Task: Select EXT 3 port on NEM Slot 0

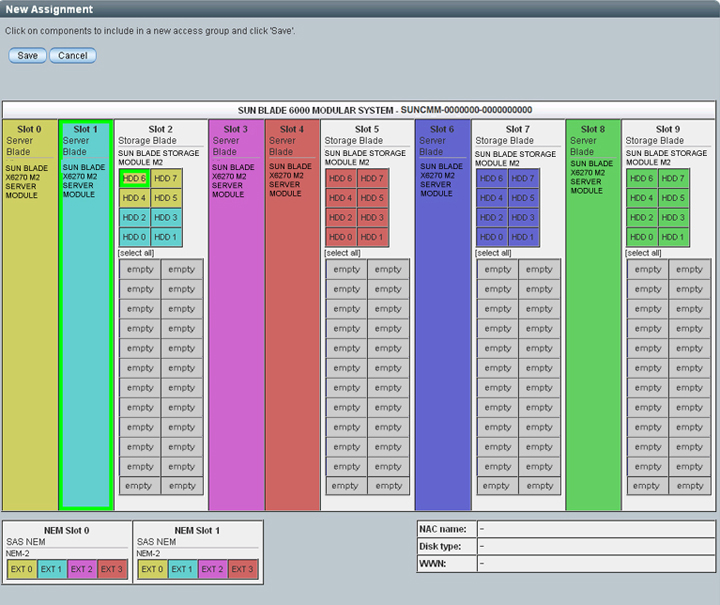Action: pyautogui.click(x=112, y=569)
